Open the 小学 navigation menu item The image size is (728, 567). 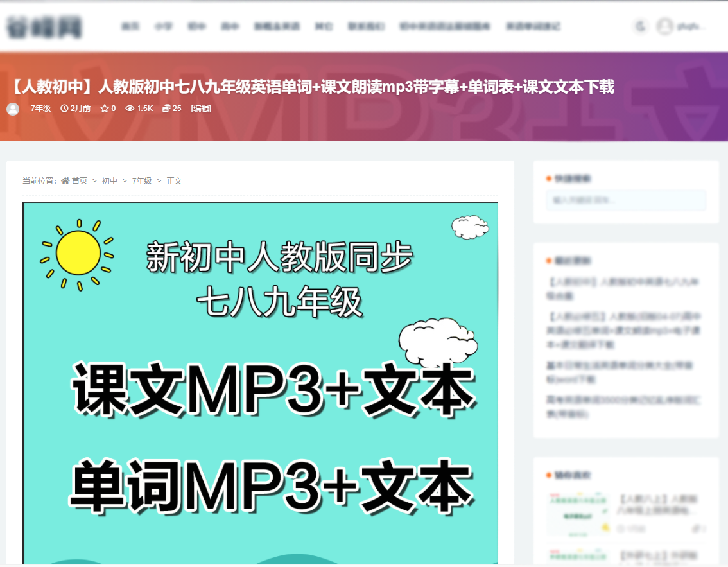tap(164, 26)
